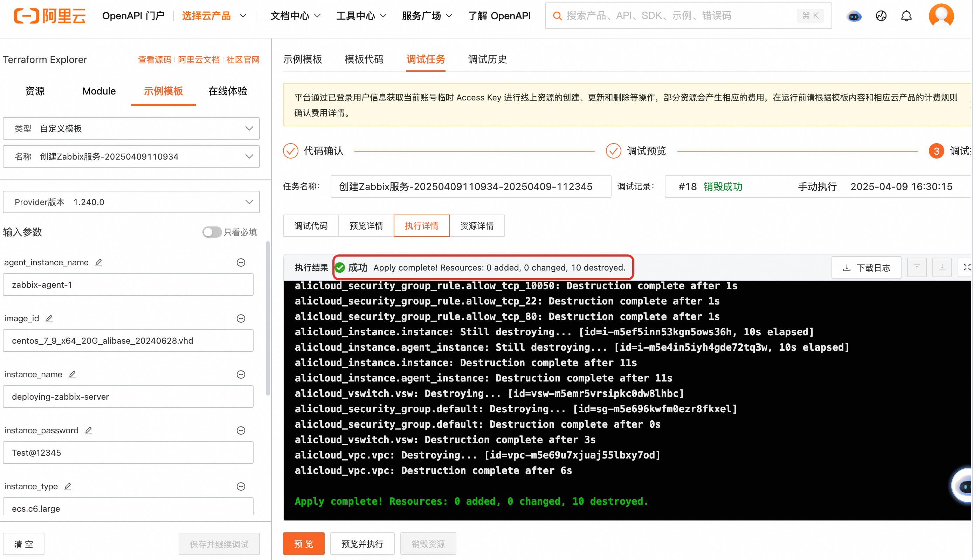Click the theme/skin palette icon in header
The height and width of the screenshot is (560, 973).
(x=881, y=16)
